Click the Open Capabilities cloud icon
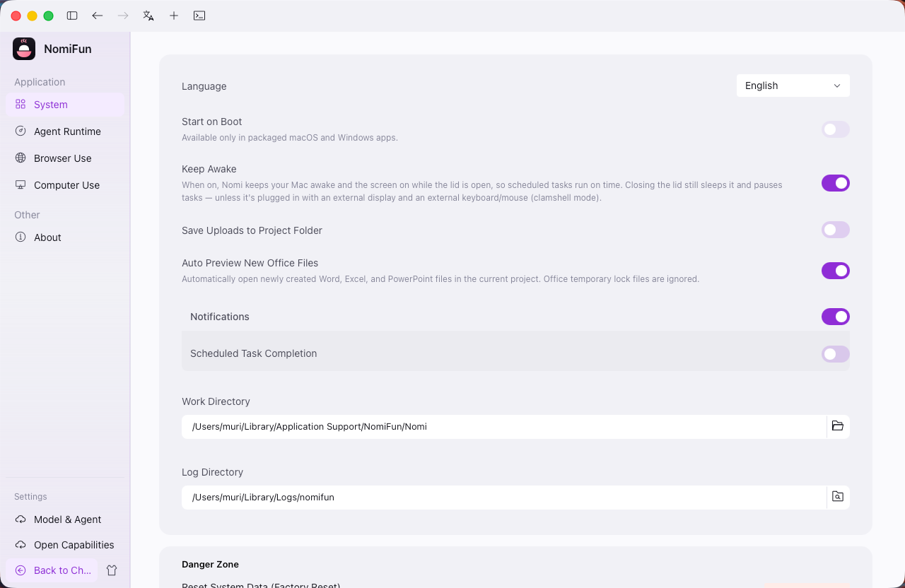This screenshot has width=905, height=588. [21, 544]
